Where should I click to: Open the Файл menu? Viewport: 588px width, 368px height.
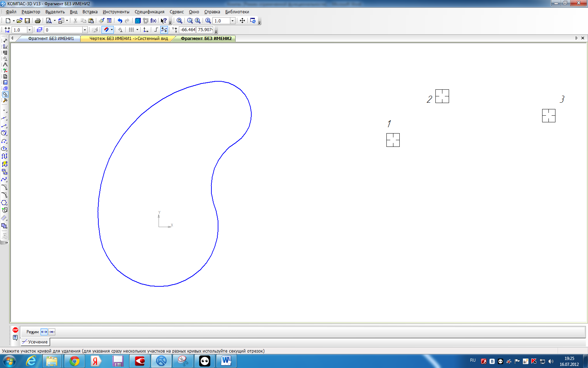[x=11, y=12]
